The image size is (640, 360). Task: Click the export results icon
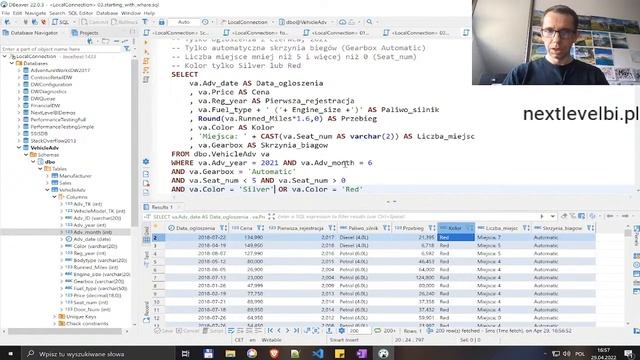click(x=329, y=331)
